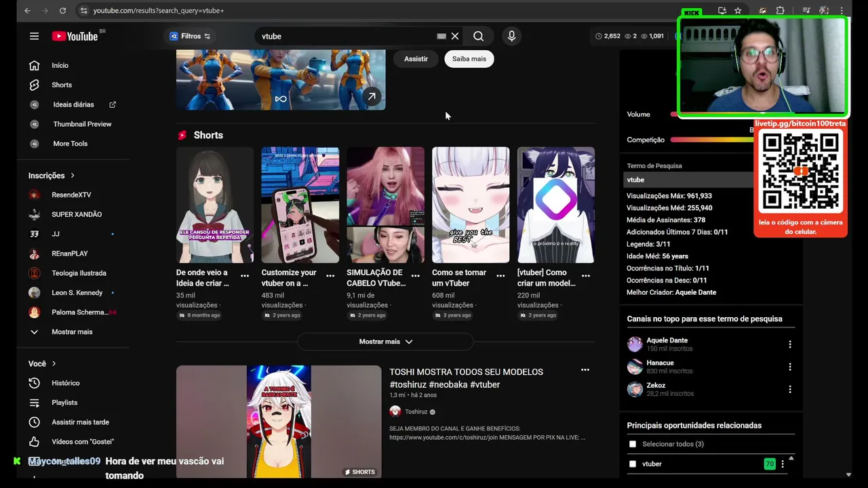This screenshot has width=868, height=488.
Task: Open '[vtuber] Como criar um model' short thumbnail
Action: (x=556, y=205)
